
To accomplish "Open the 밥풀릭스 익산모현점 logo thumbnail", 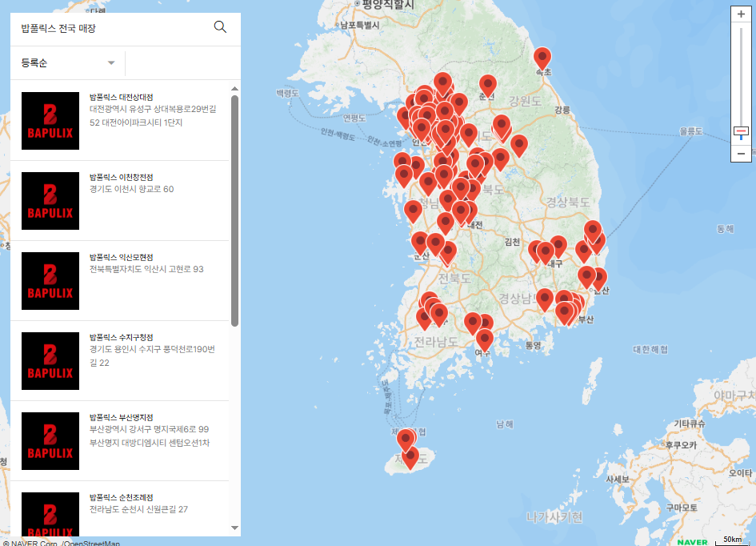I will (50, 281).
